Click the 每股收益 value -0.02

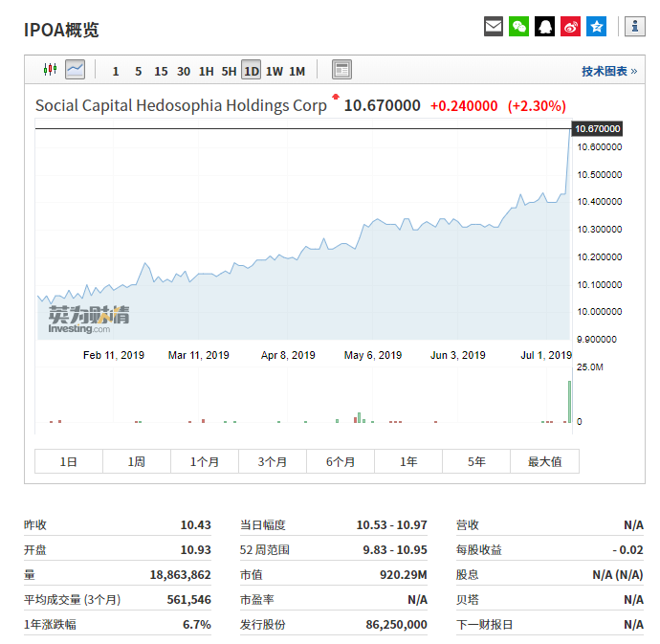(x=628, y=549)
